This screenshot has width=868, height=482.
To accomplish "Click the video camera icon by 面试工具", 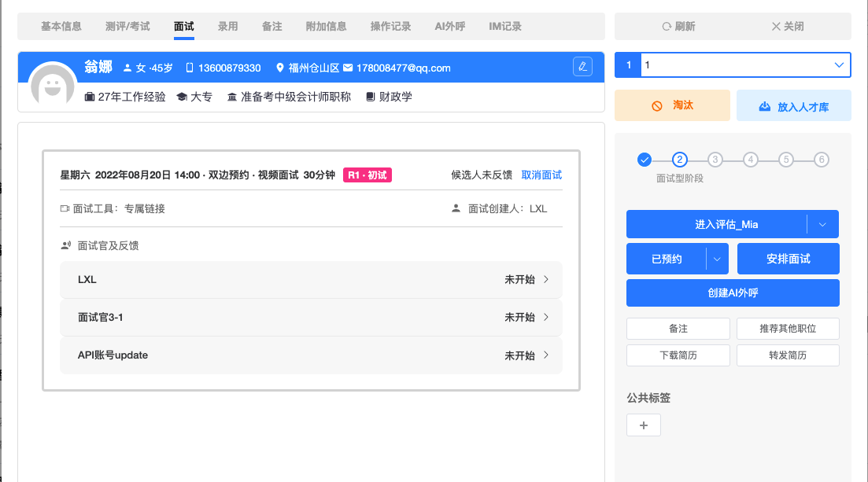I will (x=65, y=208).
